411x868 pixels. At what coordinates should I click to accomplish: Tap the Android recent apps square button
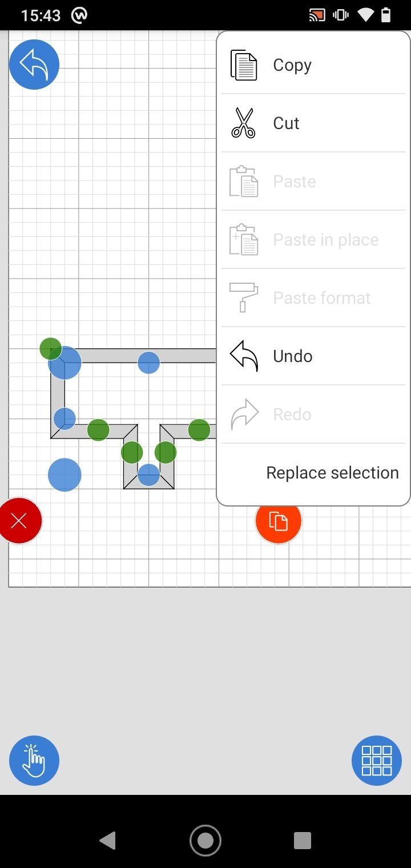point(303,841)
